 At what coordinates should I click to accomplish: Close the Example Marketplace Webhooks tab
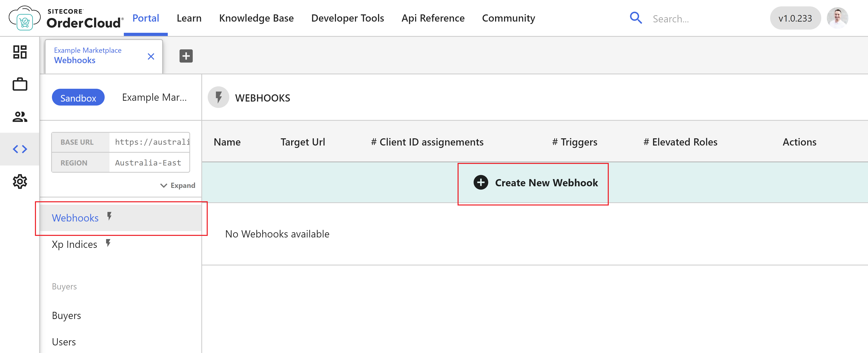click(x=151, y=56)
